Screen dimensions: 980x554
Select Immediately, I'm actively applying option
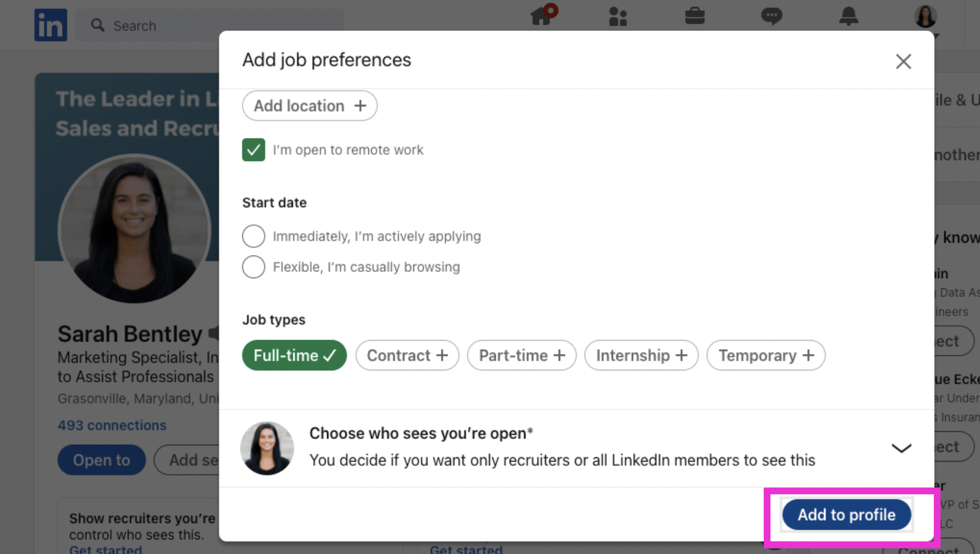tap(253, 236)
